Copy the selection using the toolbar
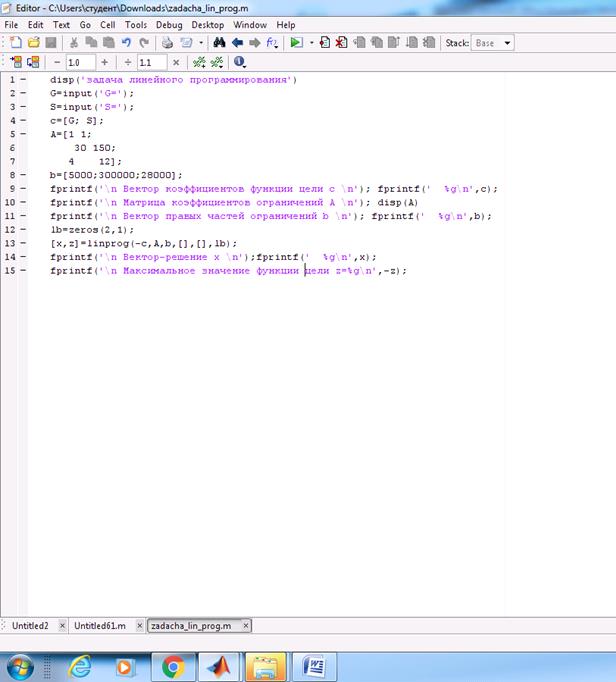Viewport: 616px width, 682px height. tap(91, 43)
